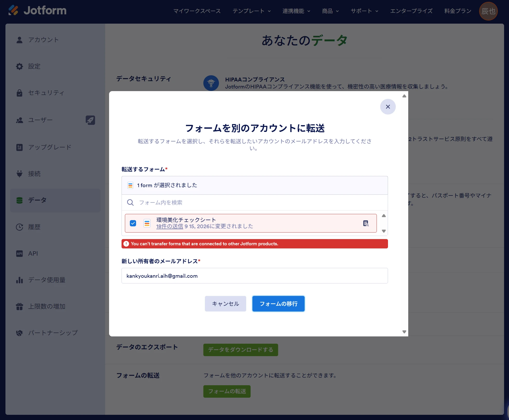The image size is (509, 420).
Task: Click the フォーム内を検索 search field
Action: [254, 202]
